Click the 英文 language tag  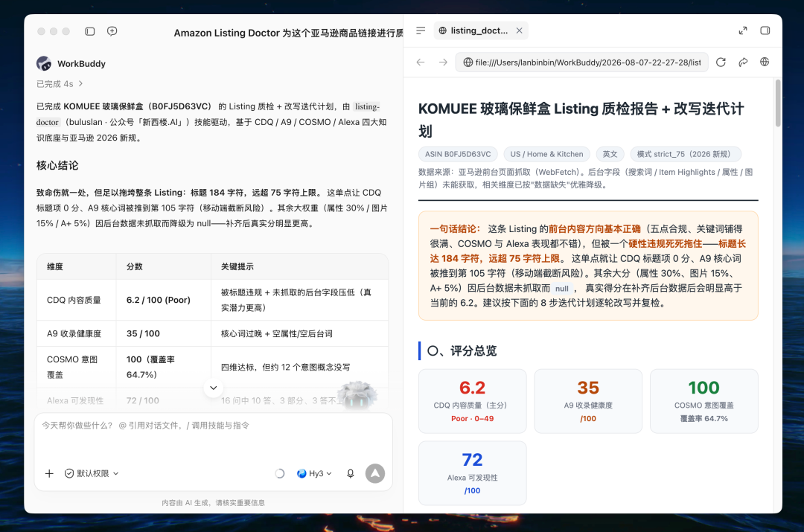pyautogui.click(x=610, y=154)
